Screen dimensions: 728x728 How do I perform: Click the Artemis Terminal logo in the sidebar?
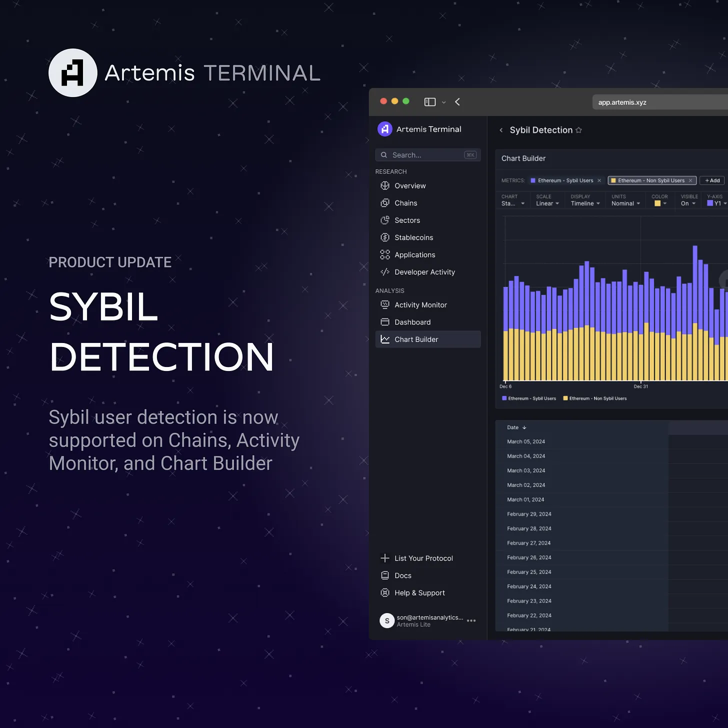(384, 129)
